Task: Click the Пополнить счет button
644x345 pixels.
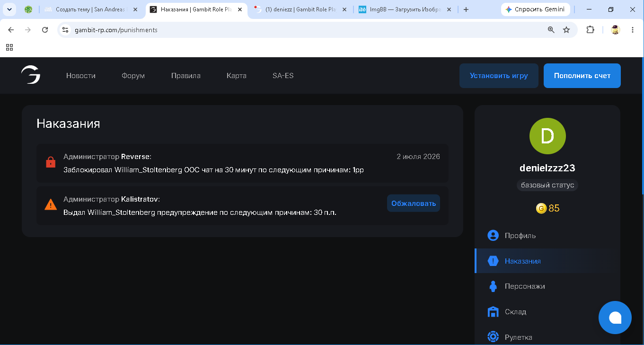Action: (x=582, y=76)
